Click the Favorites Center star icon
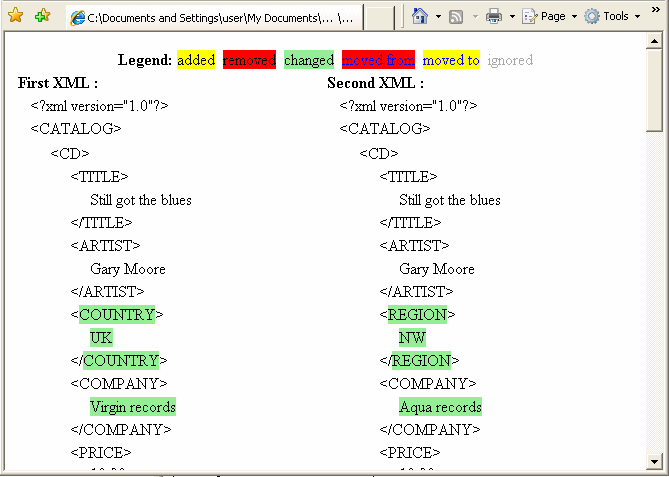The image size is (669, 477). pyautogui.click(x=16, y=16)
